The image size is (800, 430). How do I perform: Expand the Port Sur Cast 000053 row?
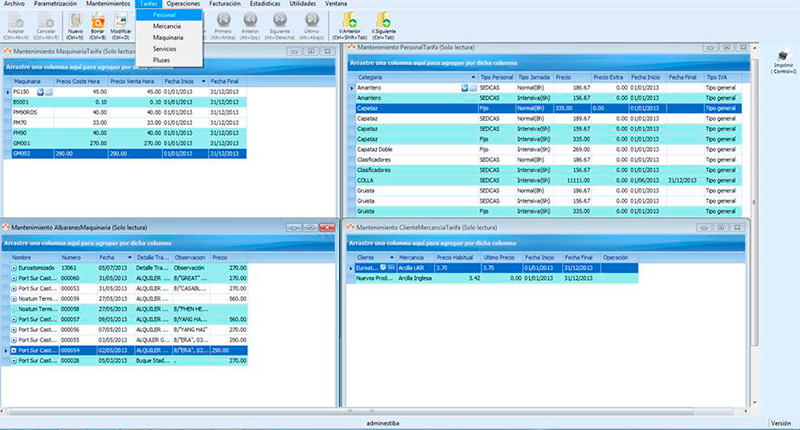(14, 289)
